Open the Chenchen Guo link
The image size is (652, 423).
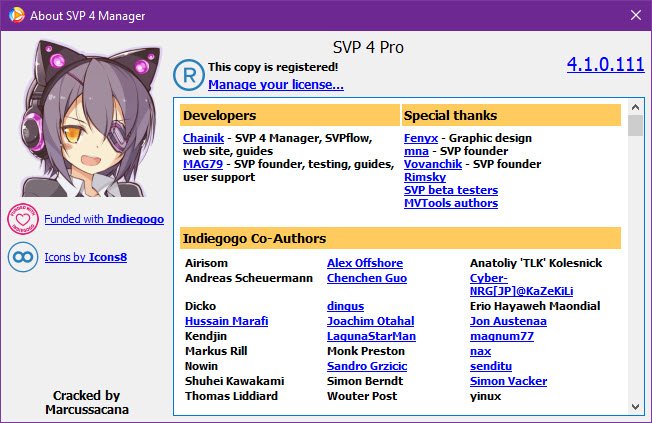[x=367, y=278]
